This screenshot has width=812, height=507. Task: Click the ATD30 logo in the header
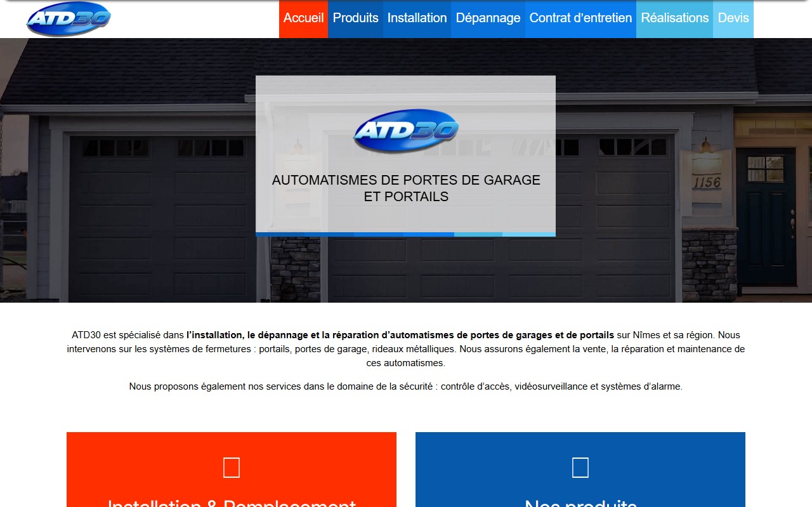click(x=69, y=19)
